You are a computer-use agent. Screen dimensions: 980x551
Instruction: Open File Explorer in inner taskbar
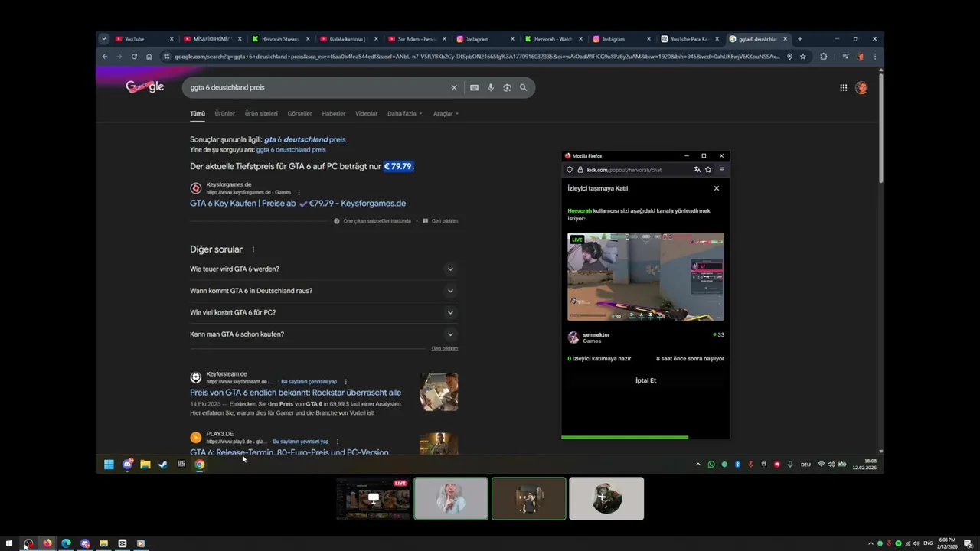coord(145,464)
